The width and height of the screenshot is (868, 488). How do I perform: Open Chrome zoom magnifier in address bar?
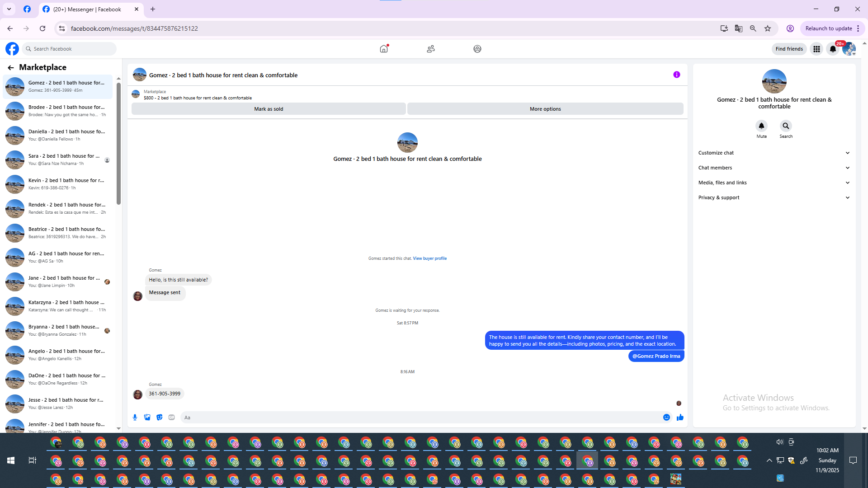[753, 28]
